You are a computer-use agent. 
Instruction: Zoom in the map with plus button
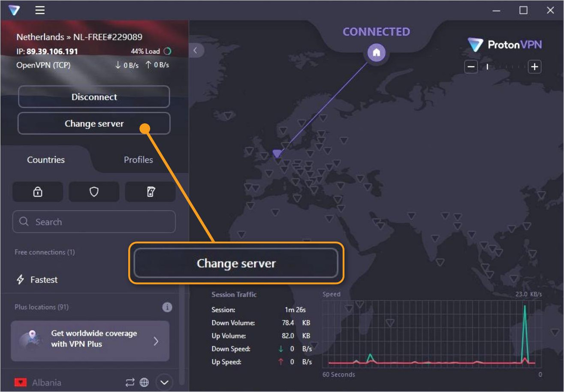tap(534, 67)
